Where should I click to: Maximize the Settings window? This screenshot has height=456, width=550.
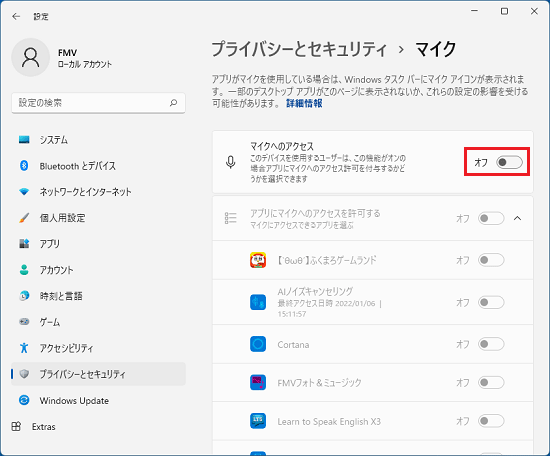[504, 11]
